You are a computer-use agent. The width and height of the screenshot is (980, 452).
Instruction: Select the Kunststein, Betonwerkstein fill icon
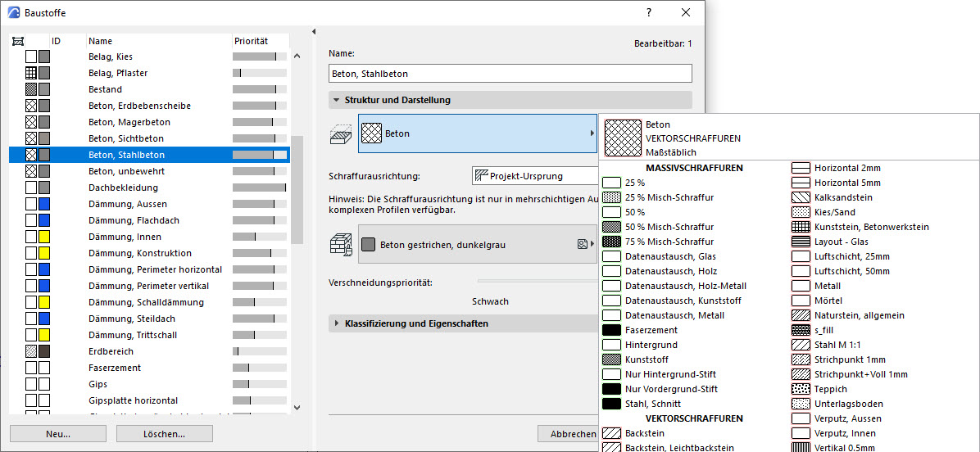(x=801, y=227)
